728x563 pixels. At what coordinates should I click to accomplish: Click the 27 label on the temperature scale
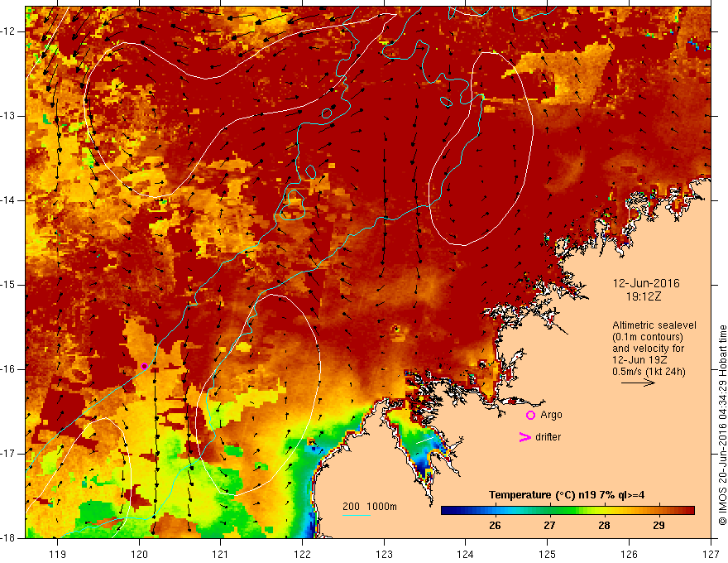coord(549,526)
